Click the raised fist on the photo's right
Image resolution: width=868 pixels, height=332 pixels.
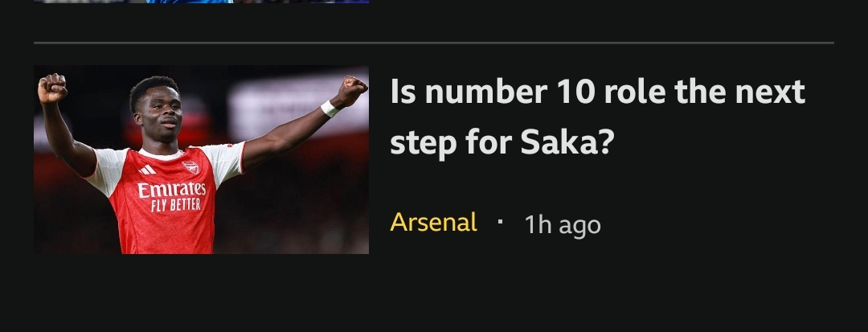pyautogui.click(x=351, y=88)
